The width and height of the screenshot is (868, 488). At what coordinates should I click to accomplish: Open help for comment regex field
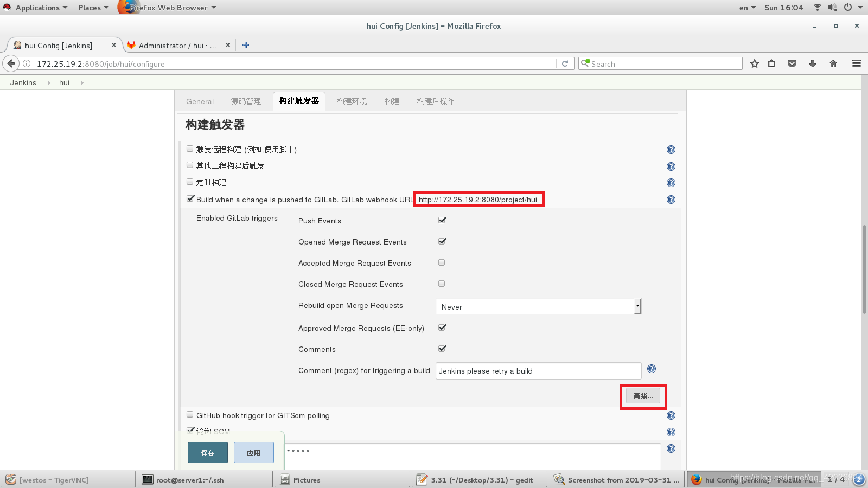click(x=652, y=369)
